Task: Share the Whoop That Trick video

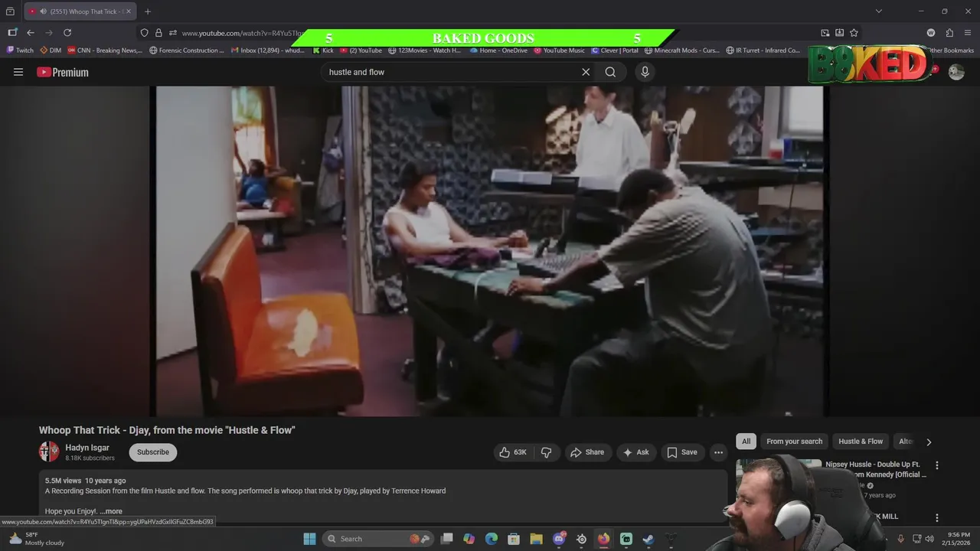Action: (588, 452)
